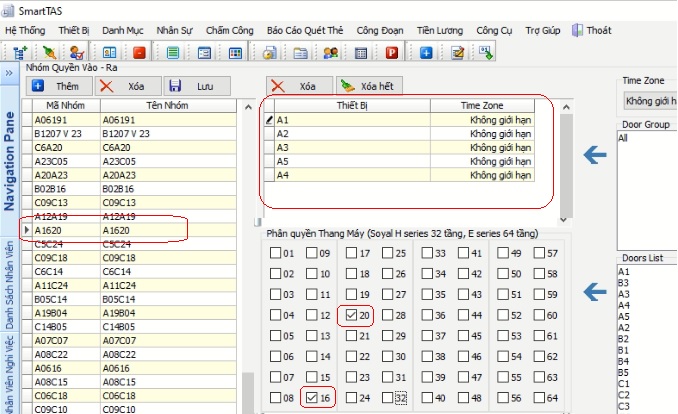Image resolution: width=678 pixels, height=414 pixels.
Task: Select group row A06191 in the list
Action: [130, 118]
